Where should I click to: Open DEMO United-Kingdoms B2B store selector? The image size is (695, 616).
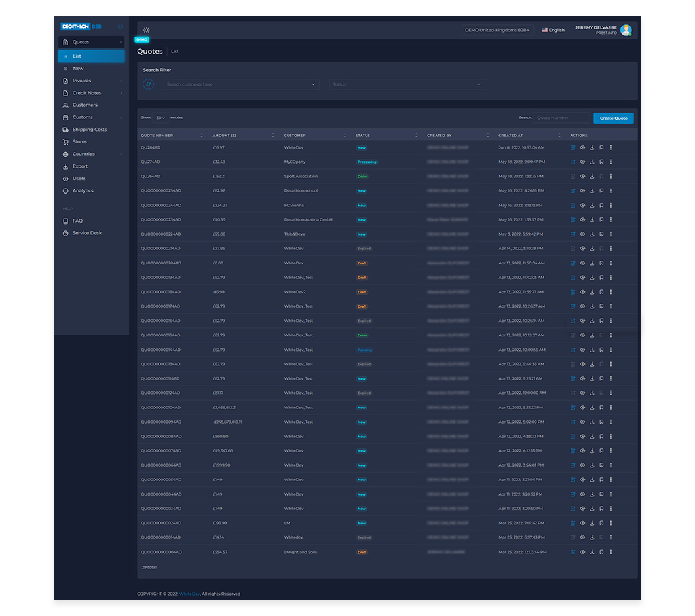[x=497, y=30]
